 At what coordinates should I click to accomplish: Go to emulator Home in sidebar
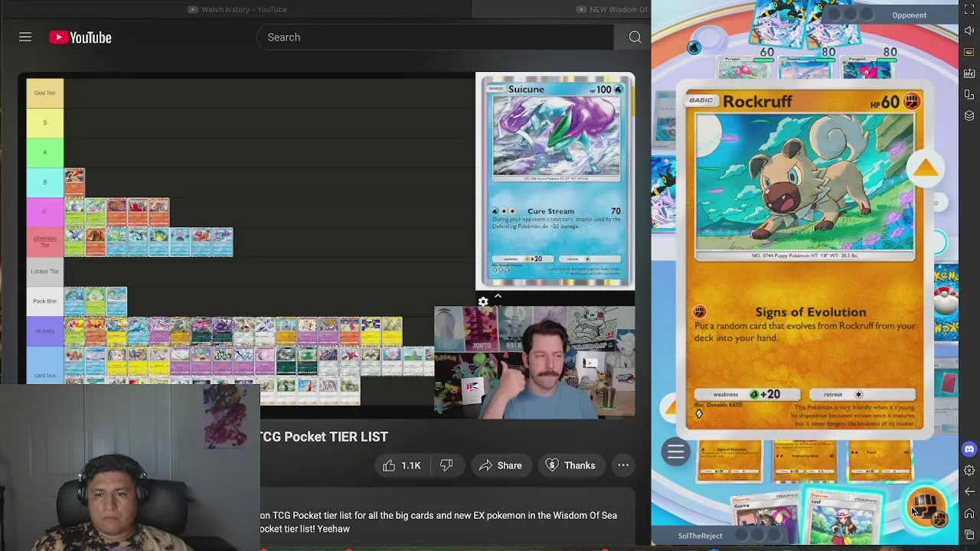969,513
